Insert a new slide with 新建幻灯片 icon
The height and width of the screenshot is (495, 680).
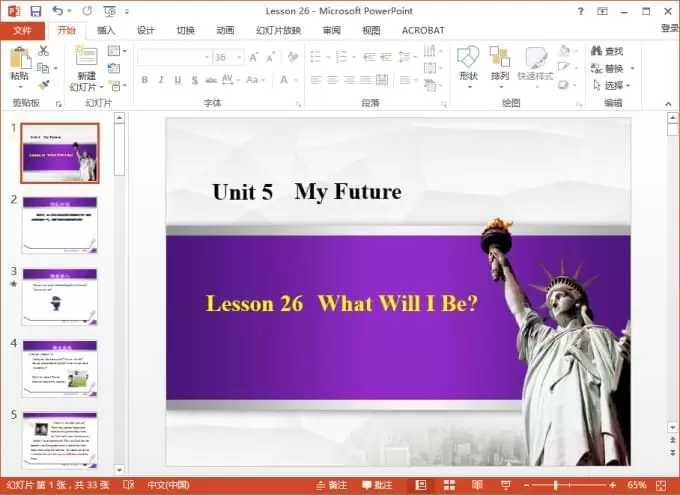86,56
